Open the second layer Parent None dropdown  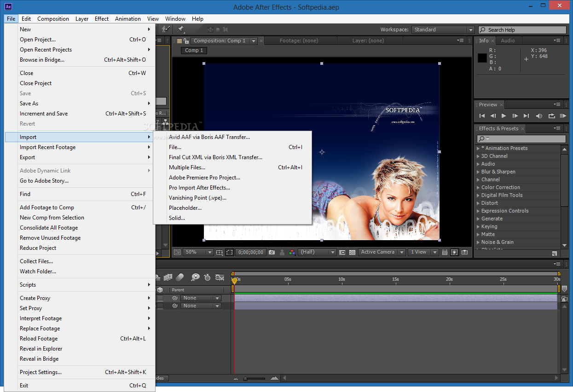(x=201, y=306)
